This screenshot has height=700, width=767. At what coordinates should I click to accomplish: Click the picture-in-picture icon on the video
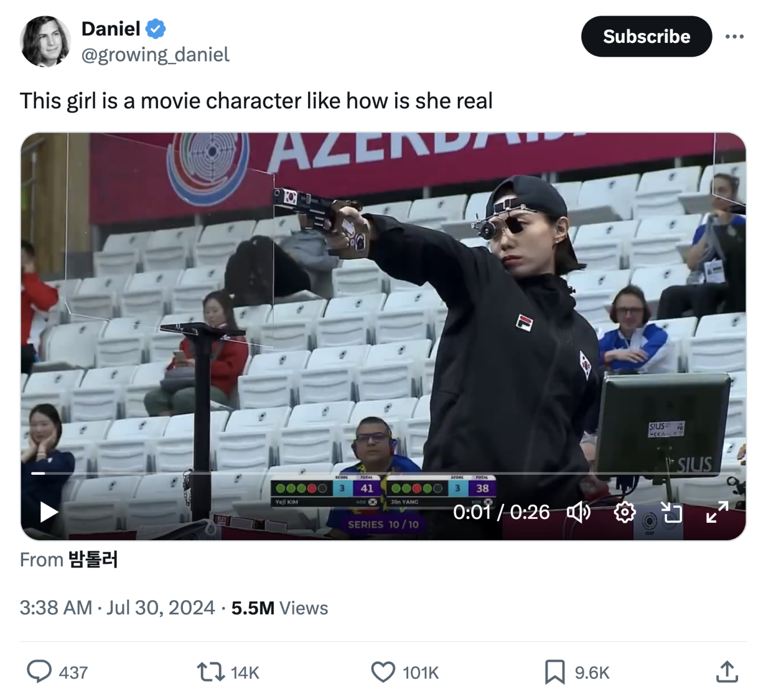671,512
